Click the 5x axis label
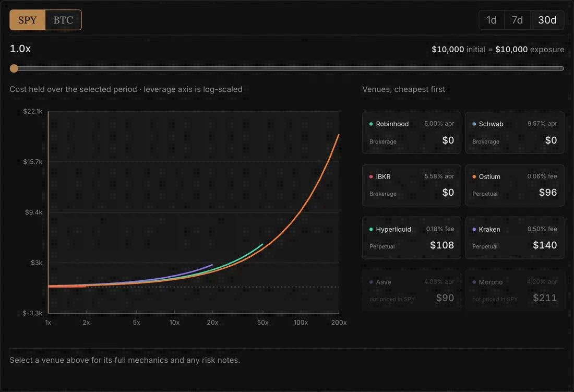This screenshot has width=574, height=392. coord(136,323)
